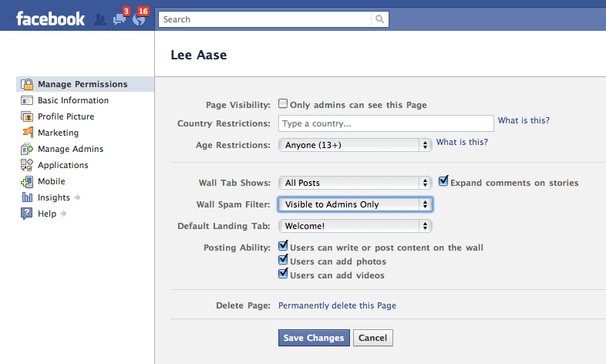Screen dimensions: 606x364
Task: Click the Profile Picture sidebar icon
Action: (27, 116)
